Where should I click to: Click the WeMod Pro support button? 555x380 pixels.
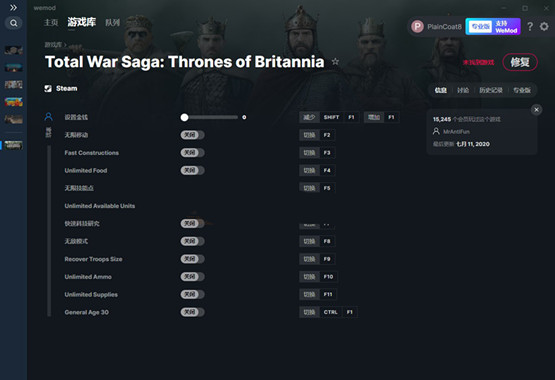coord(493,27)
